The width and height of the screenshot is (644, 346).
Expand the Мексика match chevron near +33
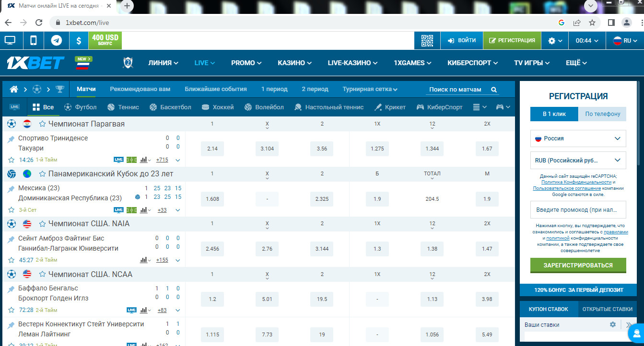coord(178,210)
